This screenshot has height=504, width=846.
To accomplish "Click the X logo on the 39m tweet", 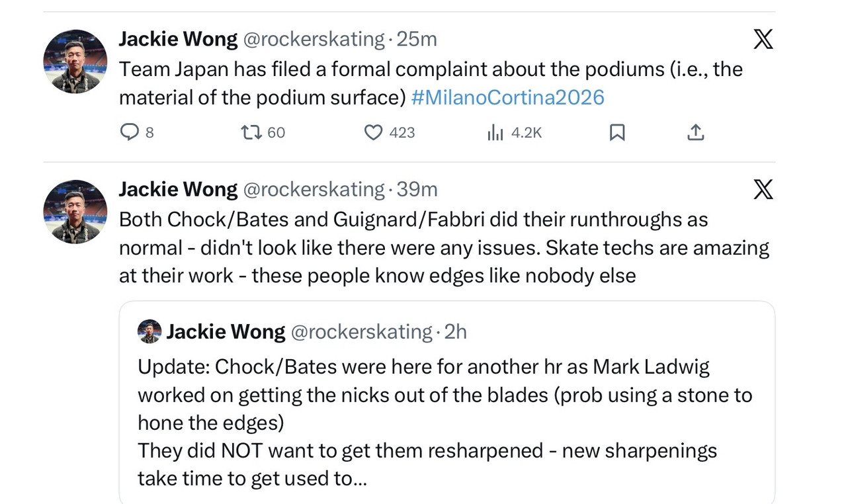I will tap(763, 190).
